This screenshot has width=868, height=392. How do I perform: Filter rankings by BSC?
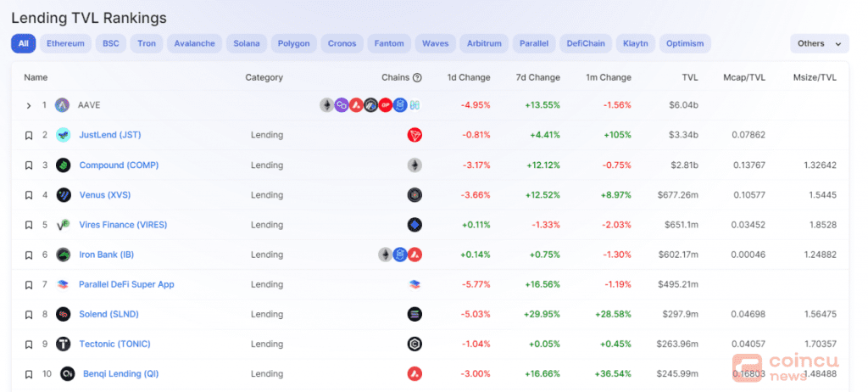111,43
